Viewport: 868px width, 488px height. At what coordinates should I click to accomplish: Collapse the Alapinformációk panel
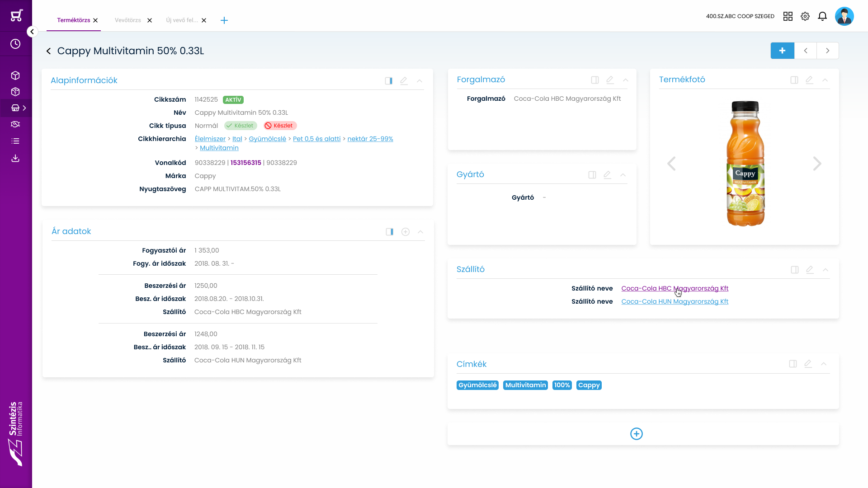point(420,81)
